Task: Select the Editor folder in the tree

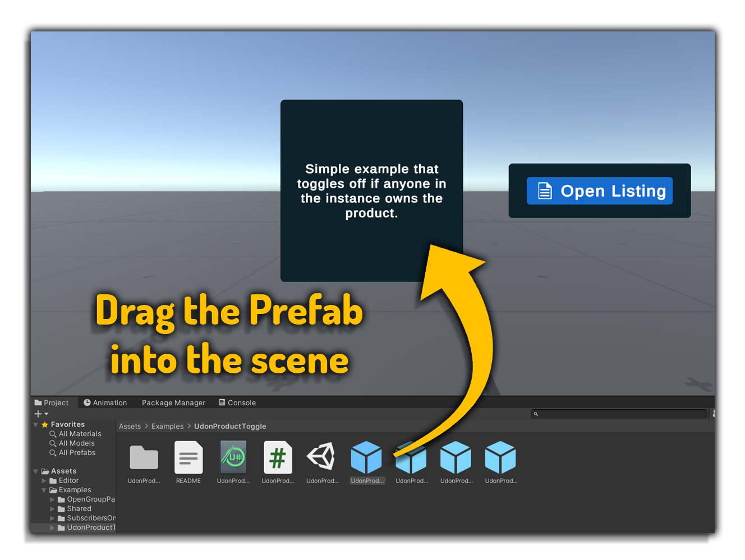Action: pos(73,481)
